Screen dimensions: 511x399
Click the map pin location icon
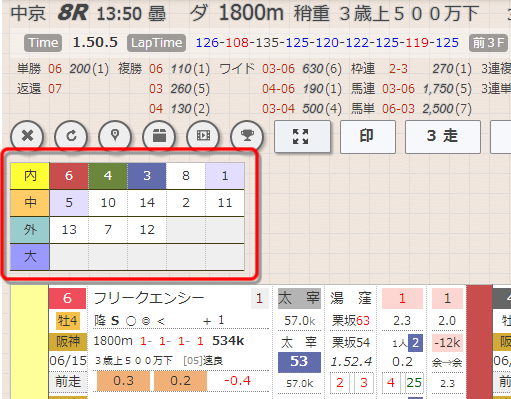pyautogui.click(x=115, y=136)
